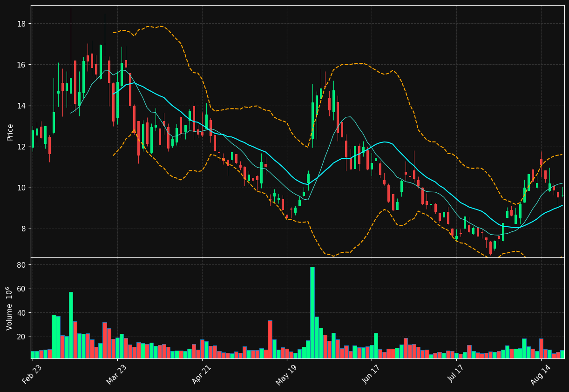Click the 'Apr 21' date label
This screenshot has width=569, height=392.
click(x=201, y=375)
